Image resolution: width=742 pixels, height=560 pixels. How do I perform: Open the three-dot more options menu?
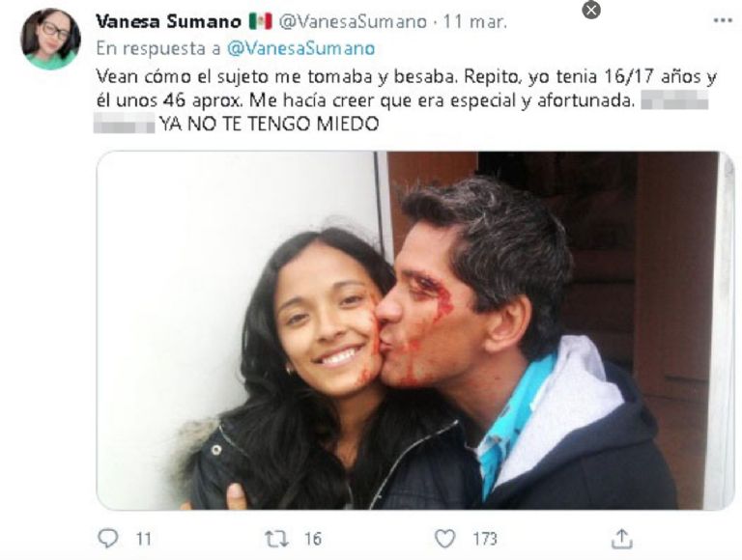(x=723, y=20)
